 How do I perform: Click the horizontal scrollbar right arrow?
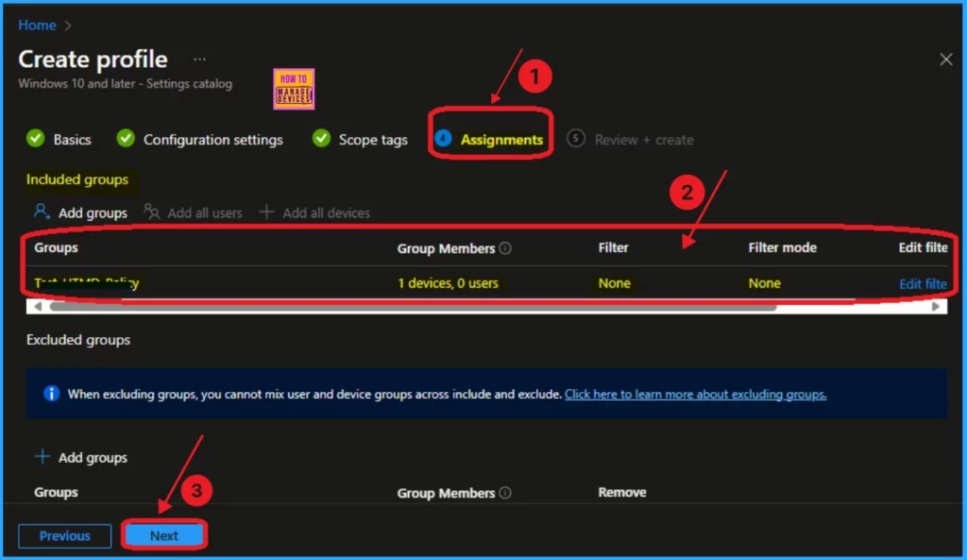point(936,307)
